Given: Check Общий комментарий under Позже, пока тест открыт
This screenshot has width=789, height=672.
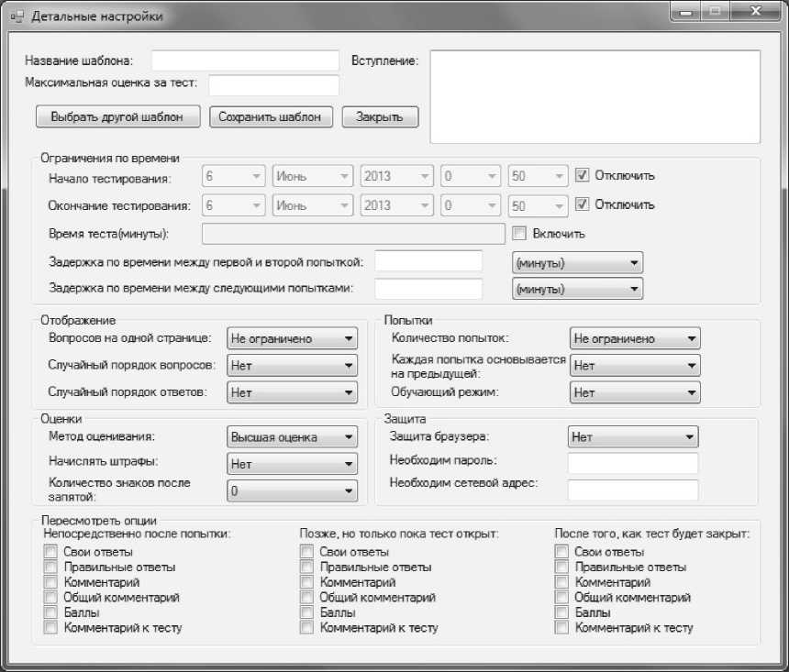Looking at the screenshot, I should pyautogui.click(x=306, y=597).
